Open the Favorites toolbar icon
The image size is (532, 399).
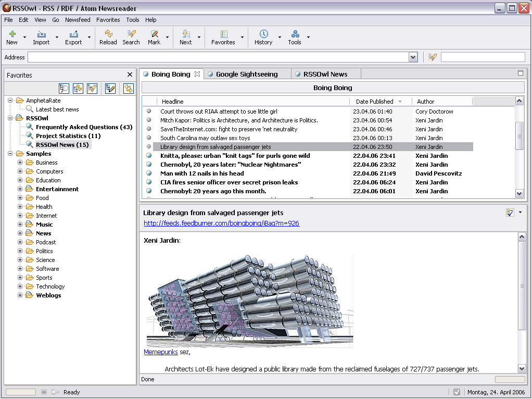(223, 34)
